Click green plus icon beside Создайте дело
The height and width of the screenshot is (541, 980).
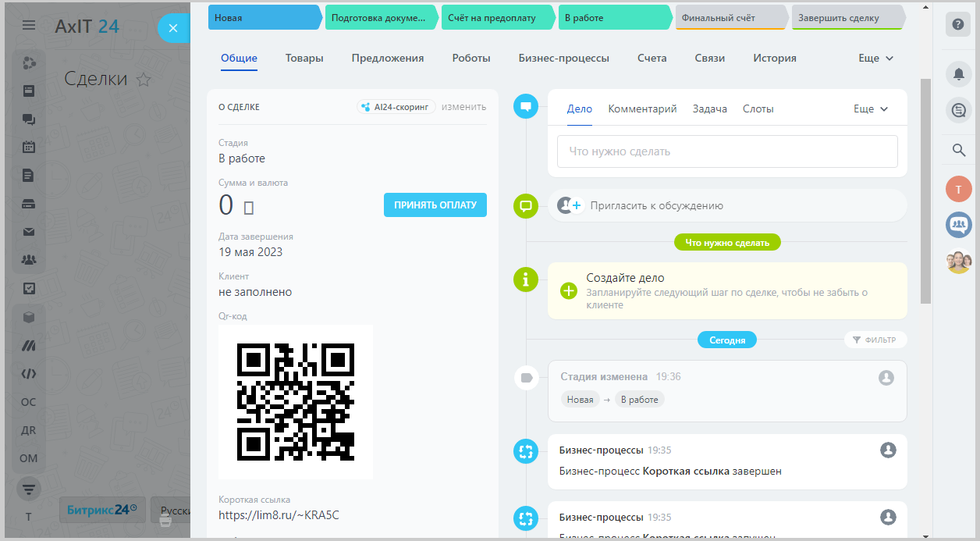point(569,290)
